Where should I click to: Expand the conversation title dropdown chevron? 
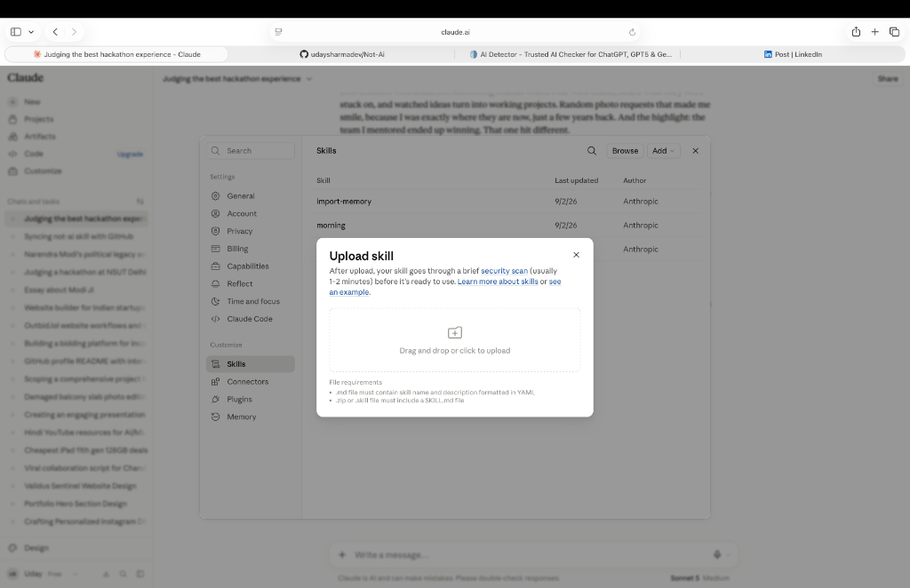308,79
